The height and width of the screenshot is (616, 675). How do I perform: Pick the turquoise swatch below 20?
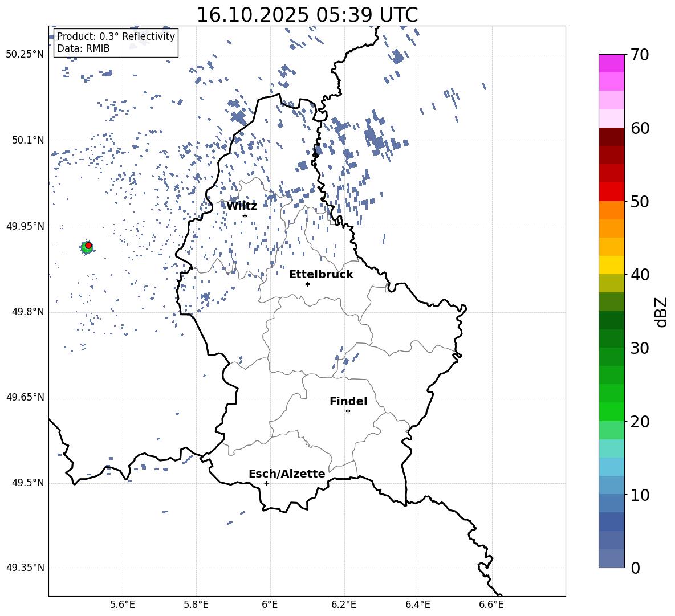pyautogui.click(x=611, y=448)
